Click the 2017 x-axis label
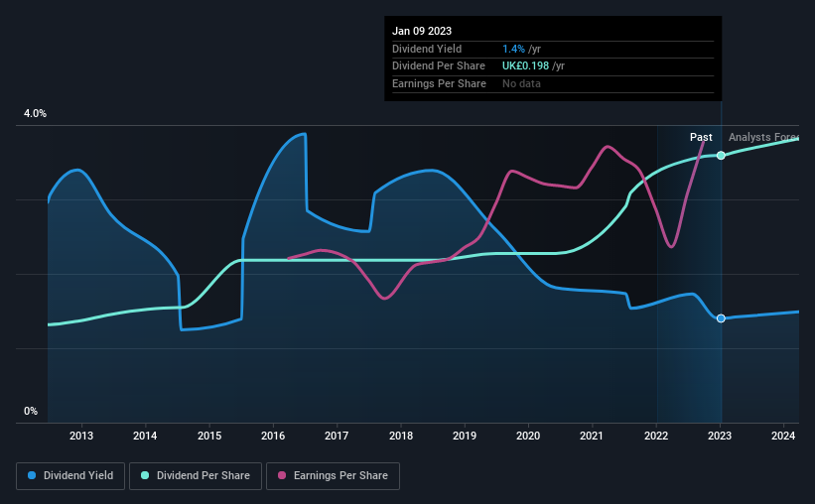Viewport: 815px width, 504px height. pyautogui.click(x=337, y=436)
